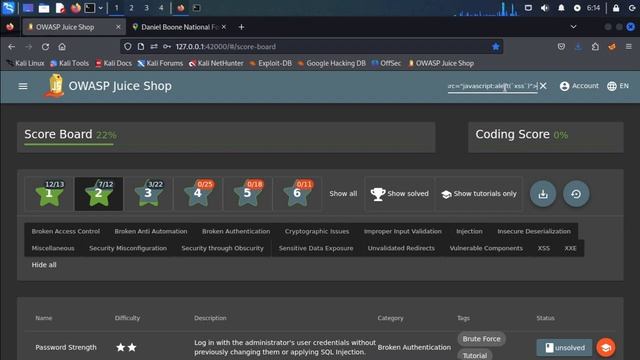Click the bookmark star icon
640x360 pixels.
point(496,47)
